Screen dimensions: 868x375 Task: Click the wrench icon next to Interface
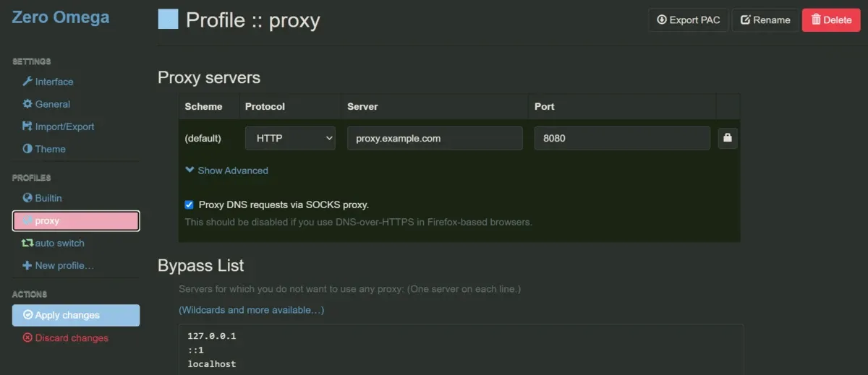coord(27,82)
